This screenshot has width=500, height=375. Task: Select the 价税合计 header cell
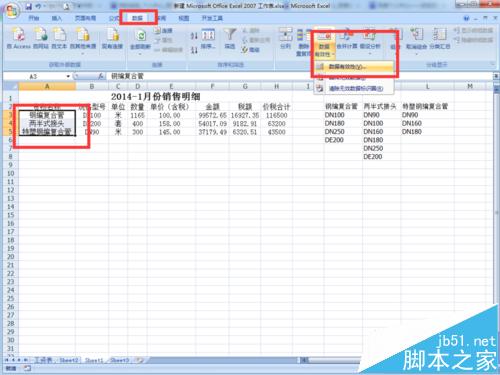click(276, 107)
